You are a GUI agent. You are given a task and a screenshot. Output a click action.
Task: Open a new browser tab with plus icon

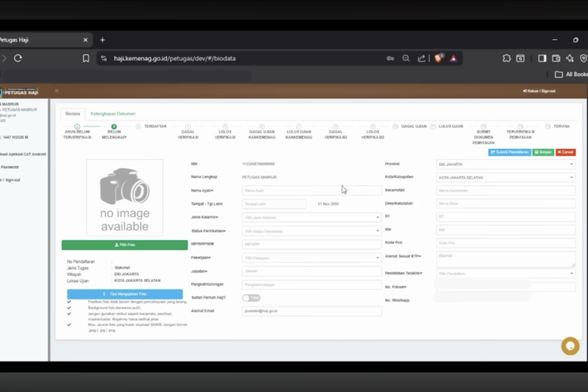pyautogui.click(x=102, y=40)
